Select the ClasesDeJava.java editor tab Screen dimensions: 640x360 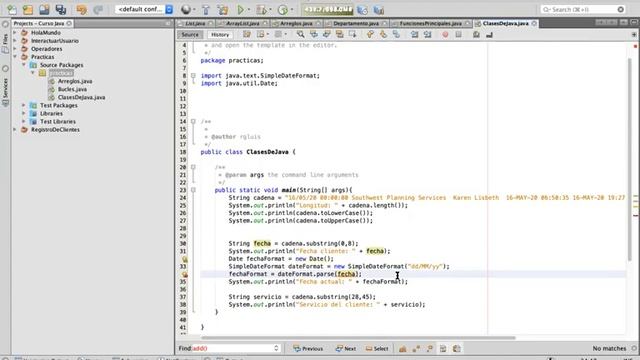(x=505, y=24)
